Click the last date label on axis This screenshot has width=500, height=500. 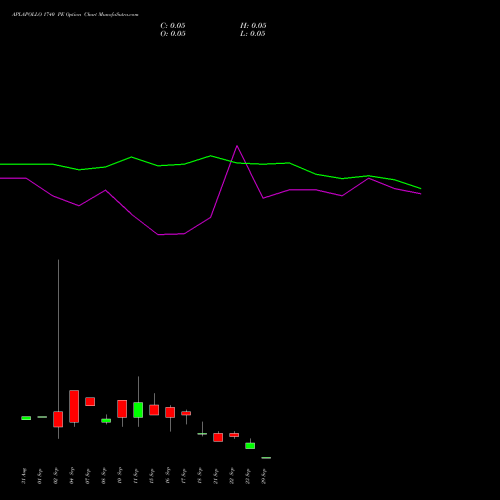[x=264, y=476]
